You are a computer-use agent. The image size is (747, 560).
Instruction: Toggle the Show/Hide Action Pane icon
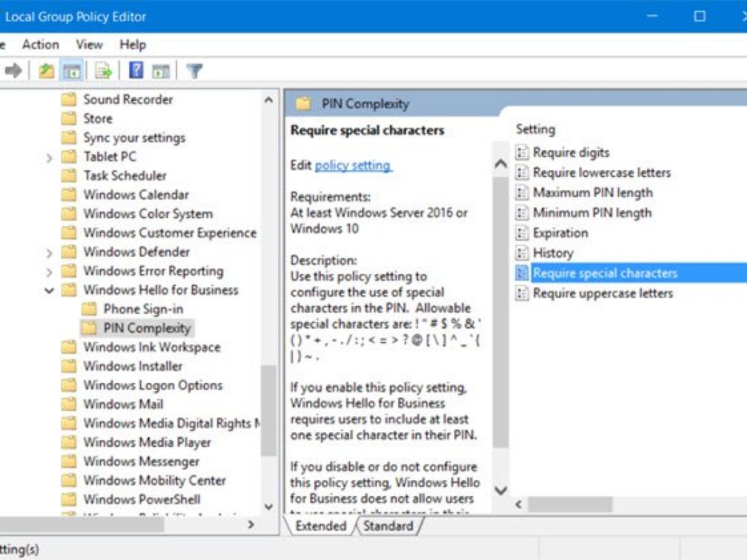click(161, 71)
